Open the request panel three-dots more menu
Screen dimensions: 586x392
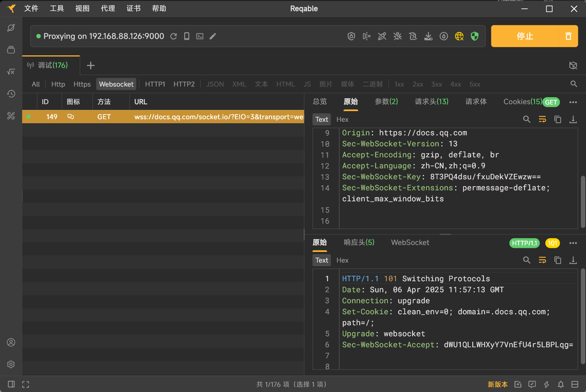[573, 102]
